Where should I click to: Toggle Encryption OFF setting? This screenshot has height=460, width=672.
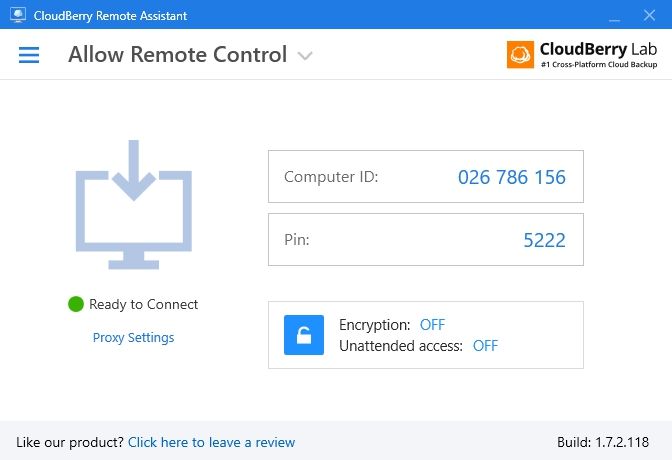tap(432, 325)
